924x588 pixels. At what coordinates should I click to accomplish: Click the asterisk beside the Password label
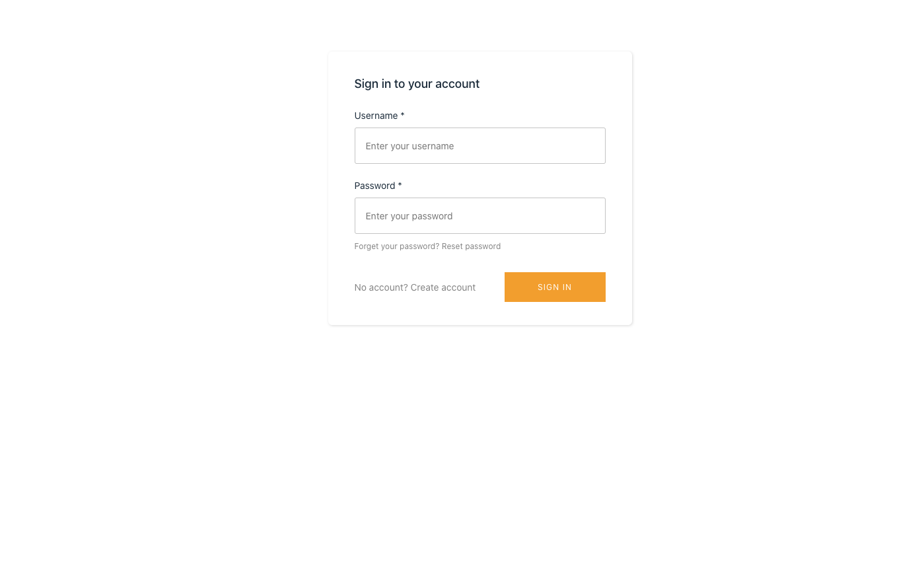point(400,186)
